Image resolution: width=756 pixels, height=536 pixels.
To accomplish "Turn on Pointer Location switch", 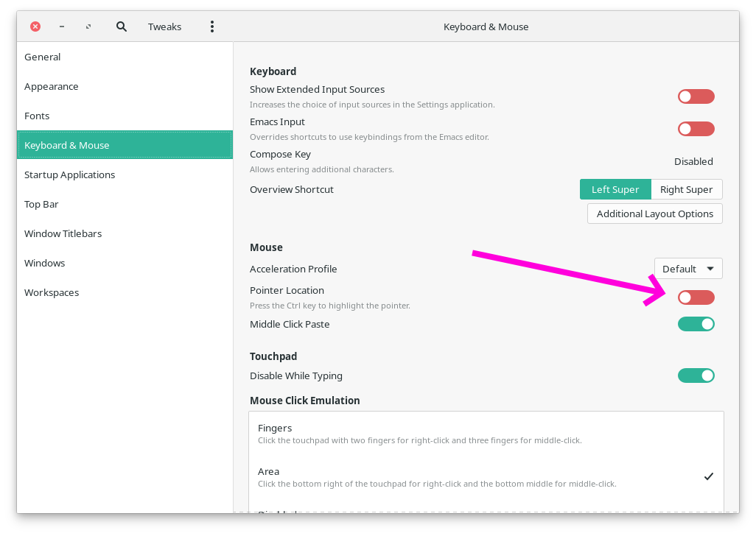I will 696,297.
